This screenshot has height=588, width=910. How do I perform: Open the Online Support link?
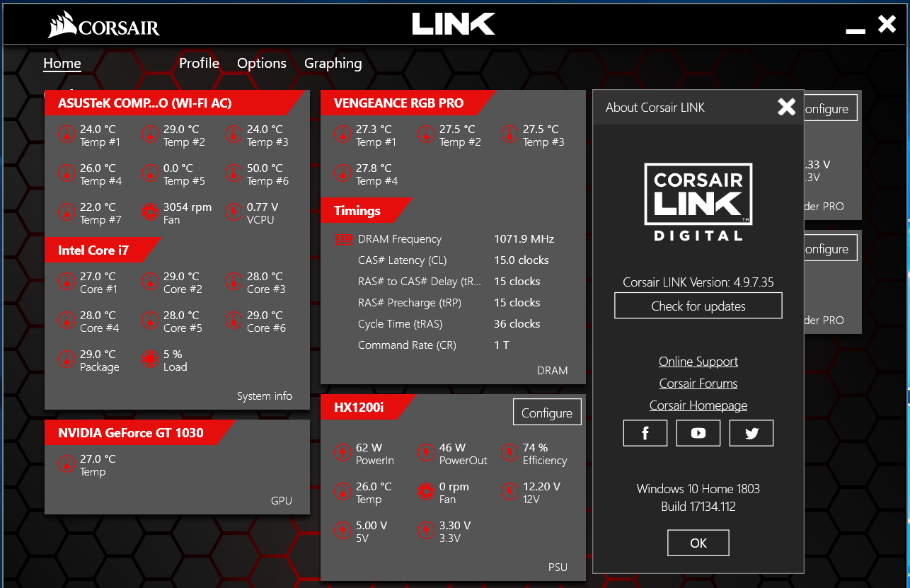coord(698,362)
